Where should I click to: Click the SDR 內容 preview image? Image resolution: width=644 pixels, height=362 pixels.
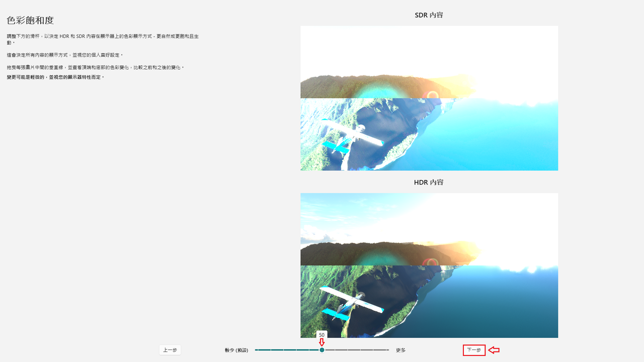[x=429, y=98]
